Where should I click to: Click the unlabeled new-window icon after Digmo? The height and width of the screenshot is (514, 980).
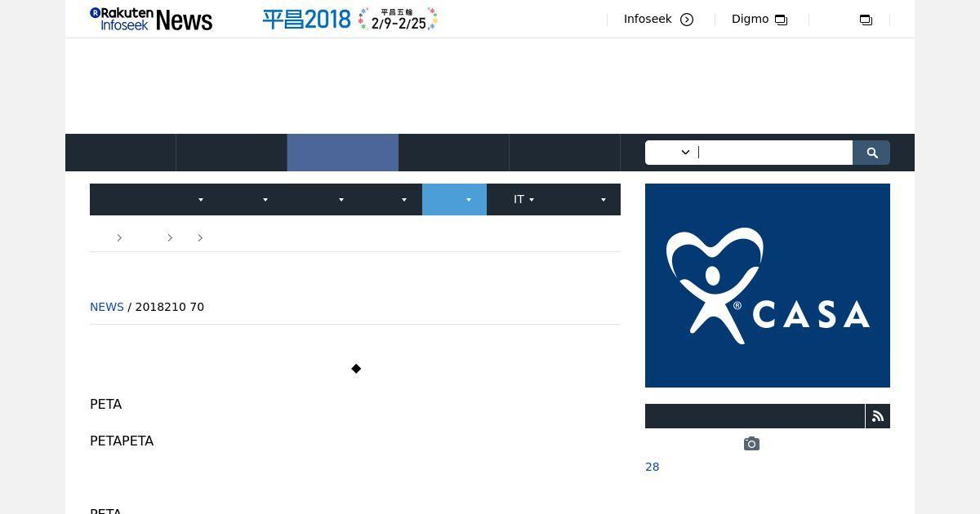866,20
